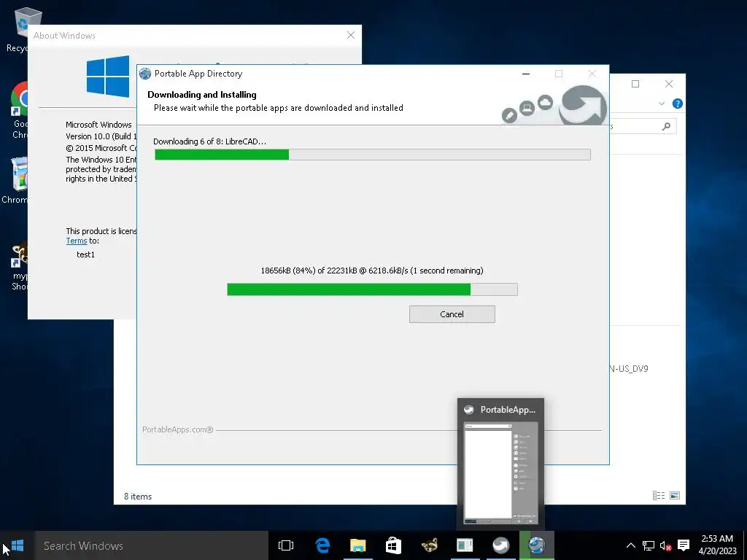Open Task View on taskbar

click(x=286, y=545)
